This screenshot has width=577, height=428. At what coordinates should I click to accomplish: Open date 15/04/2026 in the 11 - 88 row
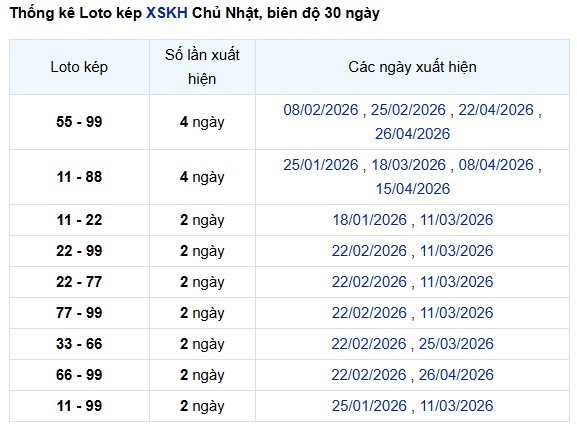coord(412,188)
